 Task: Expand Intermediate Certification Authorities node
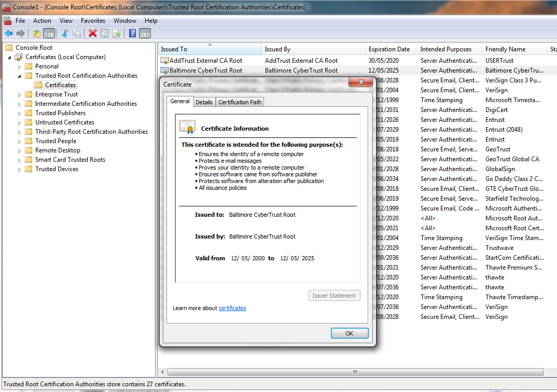20,104
